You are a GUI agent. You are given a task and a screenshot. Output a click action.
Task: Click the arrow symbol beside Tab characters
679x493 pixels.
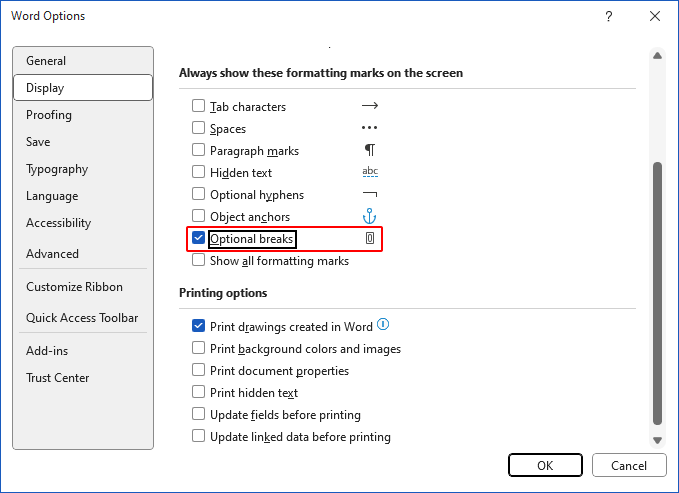pos(369,106)
